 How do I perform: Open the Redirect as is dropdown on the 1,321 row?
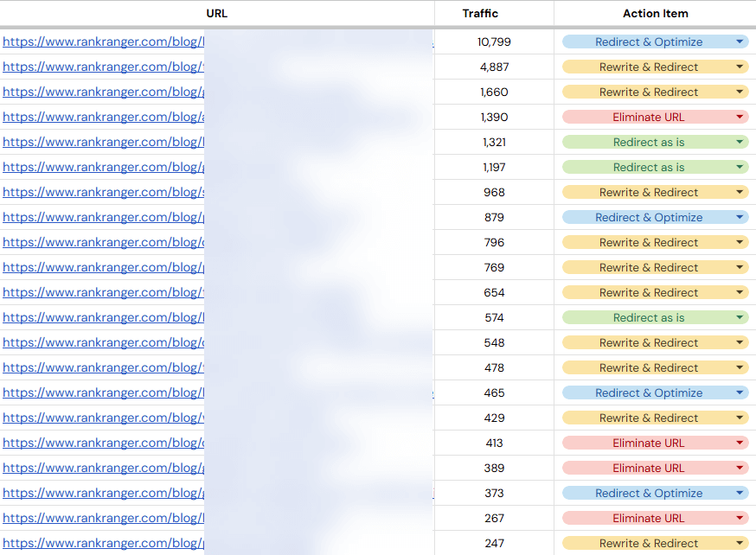738,142
